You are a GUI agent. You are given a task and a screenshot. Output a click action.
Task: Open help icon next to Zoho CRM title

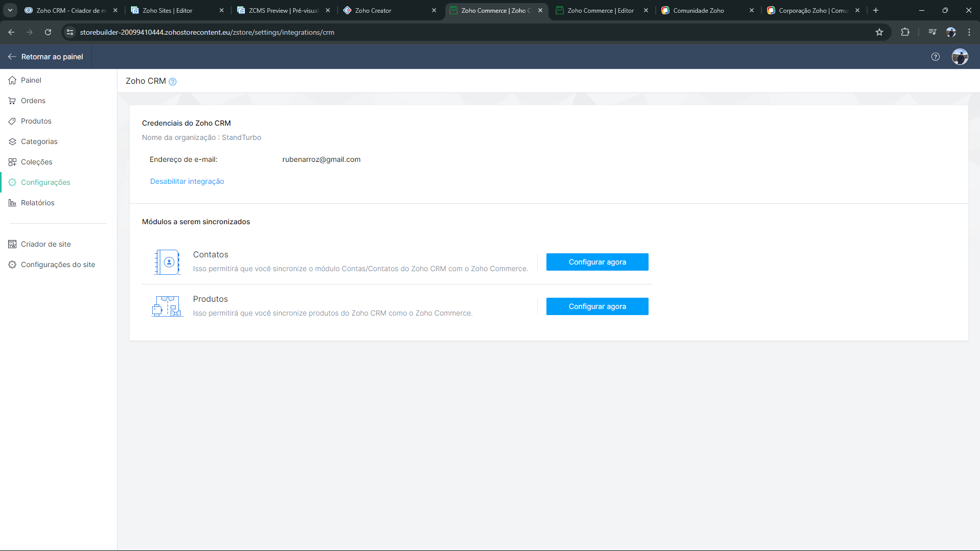pos(173,82)
